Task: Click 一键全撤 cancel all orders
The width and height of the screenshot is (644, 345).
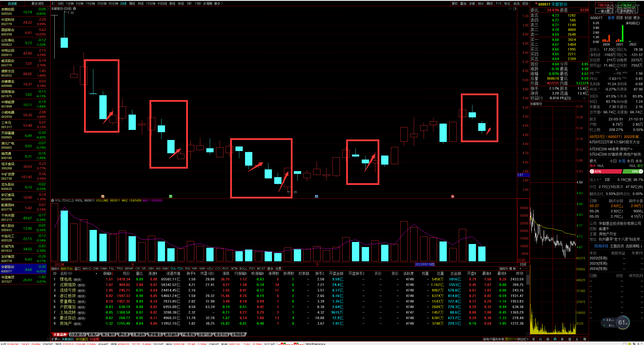Action: (603, 11)
